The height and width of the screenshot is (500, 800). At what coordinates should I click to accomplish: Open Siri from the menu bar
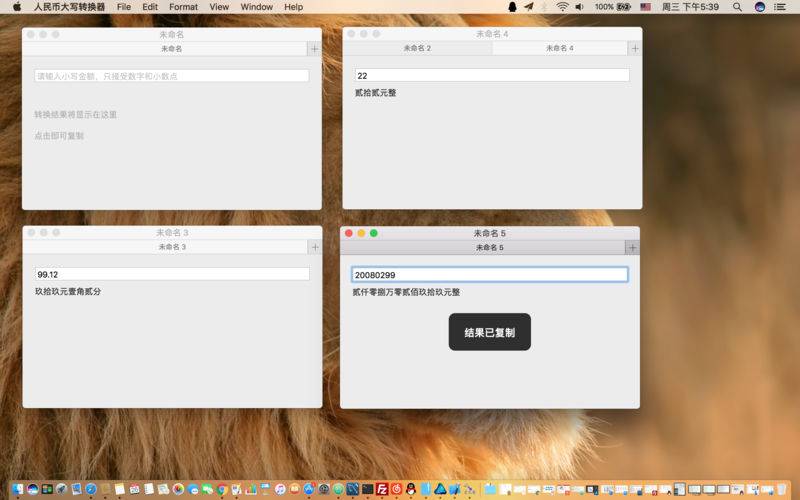[760, 7]
